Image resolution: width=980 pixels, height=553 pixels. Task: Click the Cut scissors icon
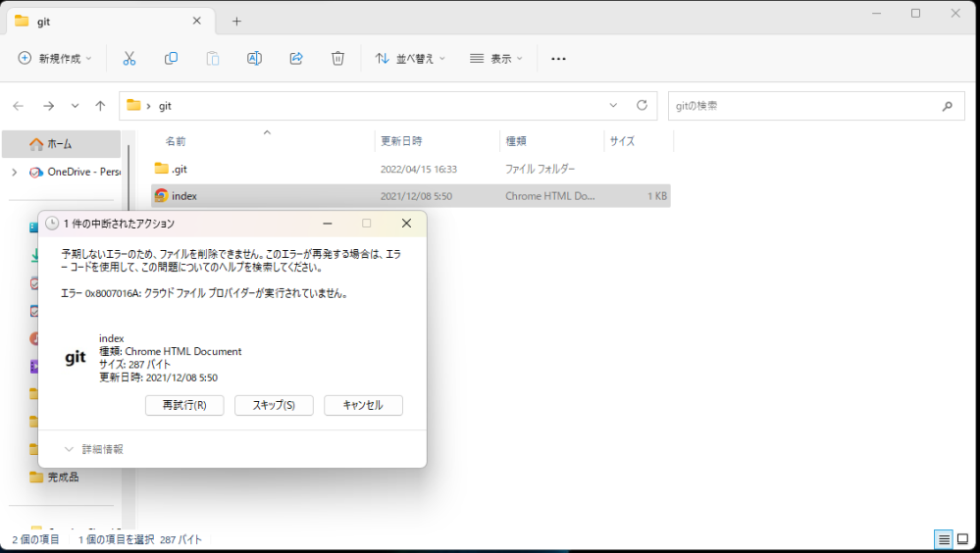(x=129, y=59)
